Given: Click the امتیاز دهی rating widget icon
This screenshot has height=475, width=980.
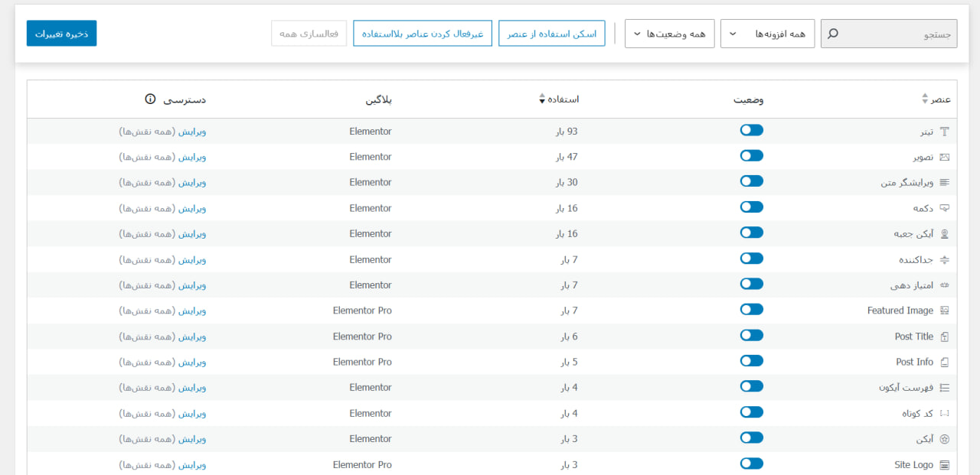Looking at the screenshot, I should 945,285.
